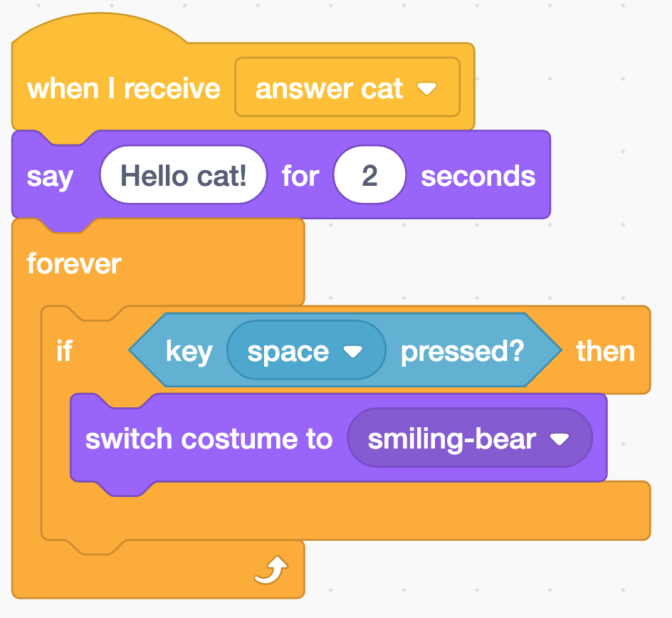Select the "2" seconds number field
This screenshot has height=618, width=672.
click(369, 175)
